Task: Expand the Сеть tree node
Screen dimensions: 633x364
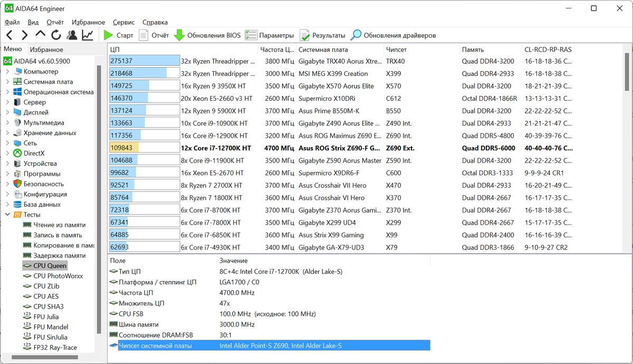Action: (7, 143)
